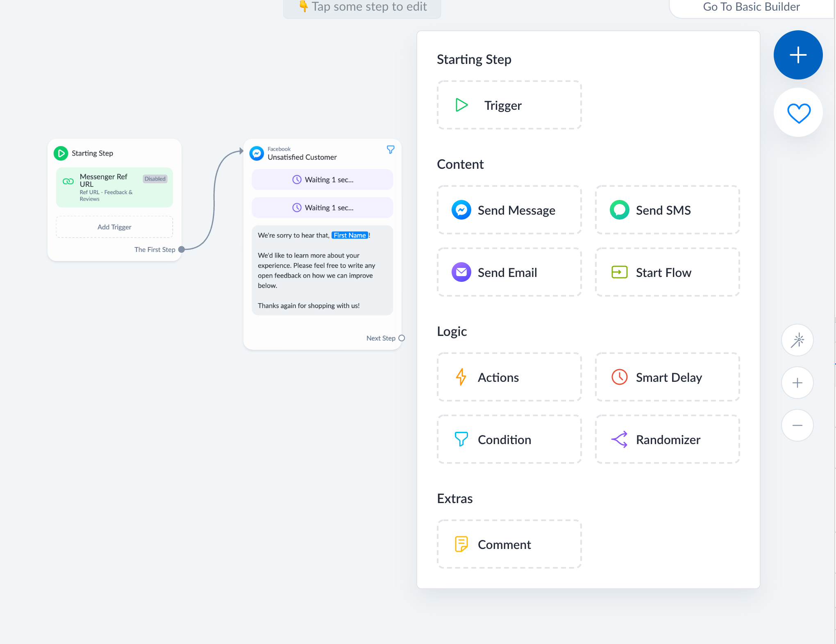Select the Start Flow icon
836x644 pixels.
(619, 272)
